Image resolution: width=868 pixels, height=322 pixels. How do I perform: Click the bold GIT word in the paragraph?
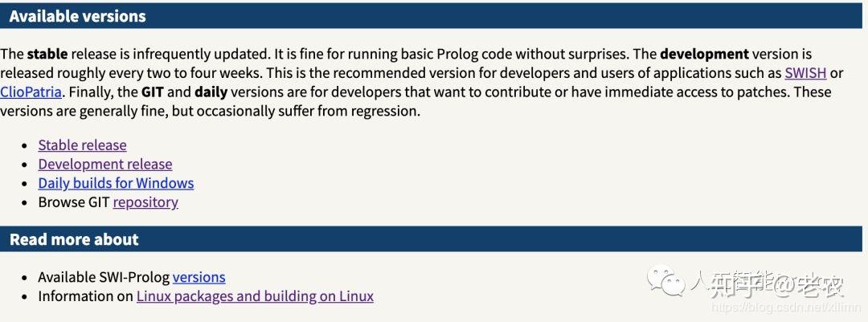[x=153, y=92]
